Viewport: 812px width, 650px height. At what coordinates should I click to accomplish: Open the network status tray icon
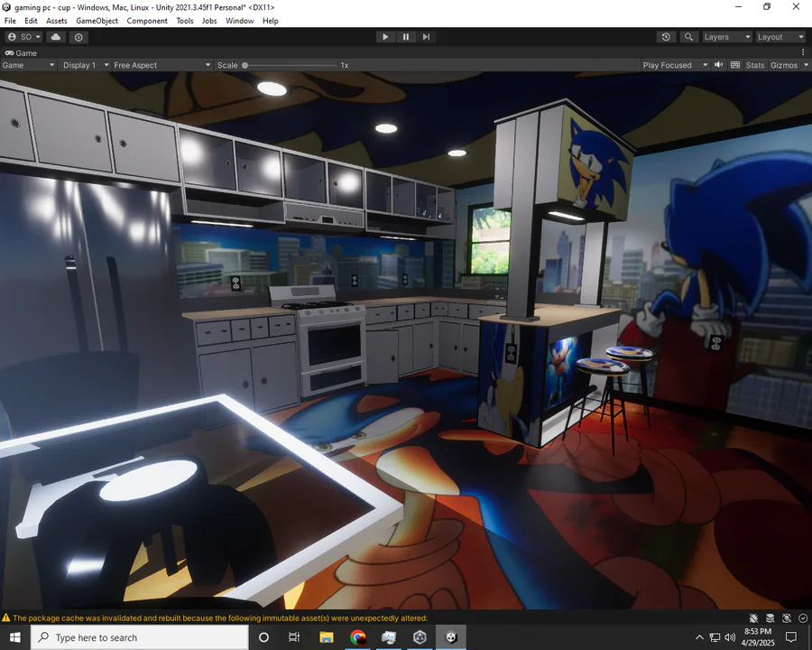(715, 637)
